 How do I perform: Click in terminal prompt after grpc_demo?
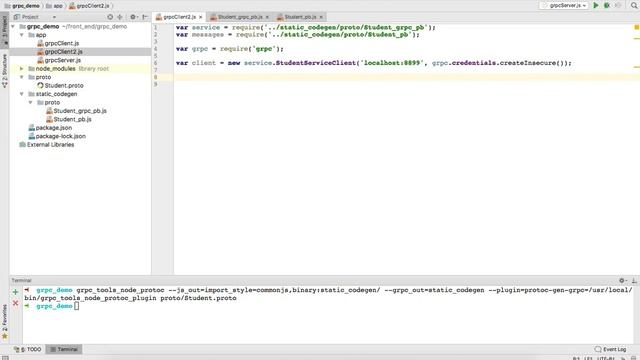click(x=76, y=306)
